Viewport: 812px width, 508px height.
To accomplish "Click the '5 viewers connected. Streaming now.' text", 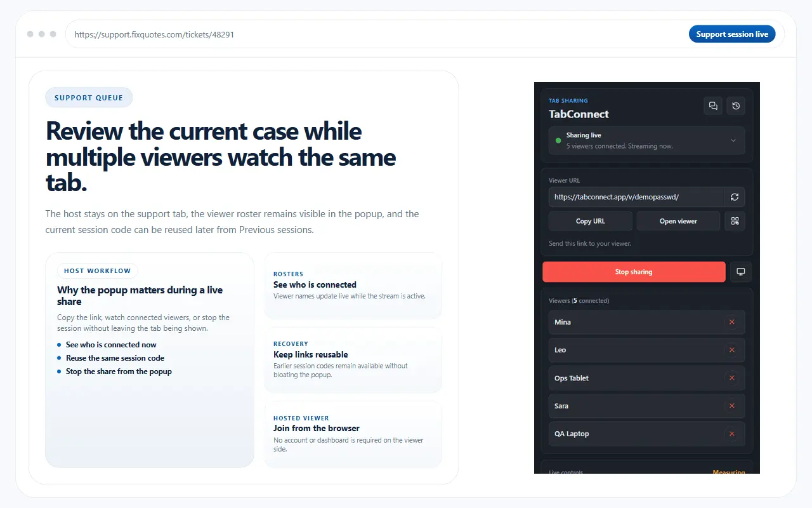I will (x=620, y=146).
